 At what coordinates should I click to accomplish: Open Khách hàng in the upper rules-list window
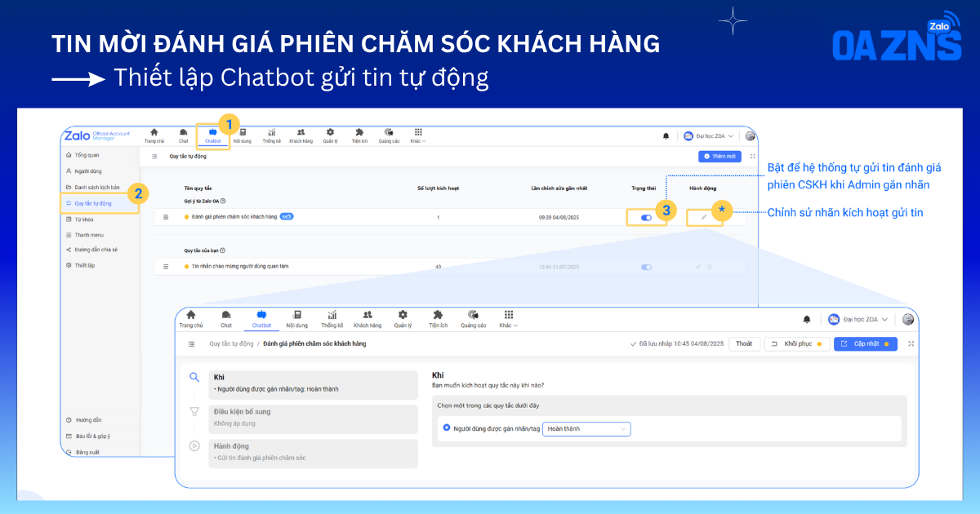[x=301, y=135]
